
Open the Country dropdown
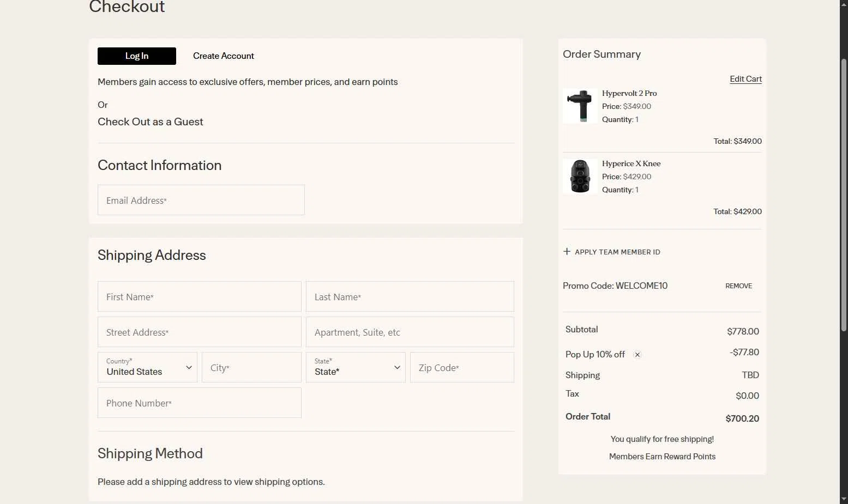[x=147, y=367]
